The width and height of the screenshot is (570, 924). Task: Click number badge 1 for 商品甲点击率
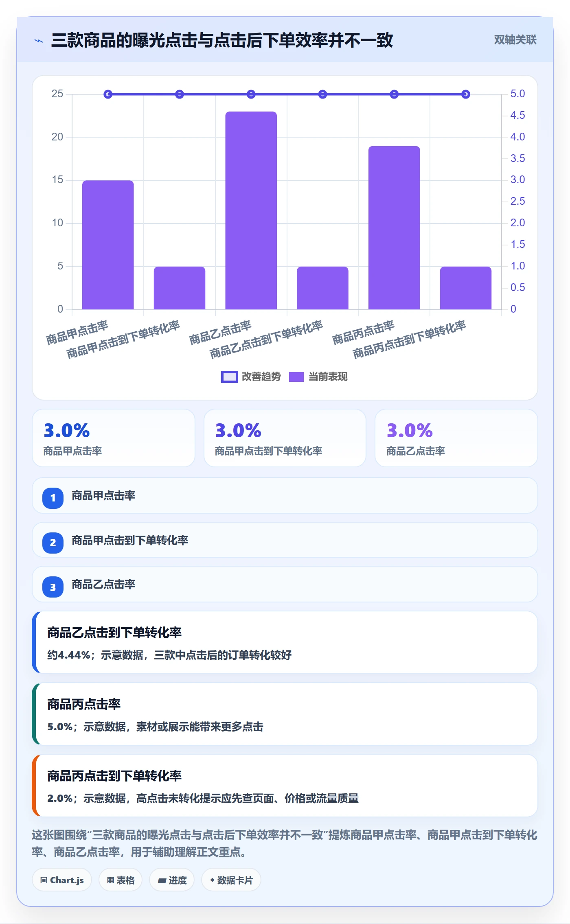pos(53,498)
